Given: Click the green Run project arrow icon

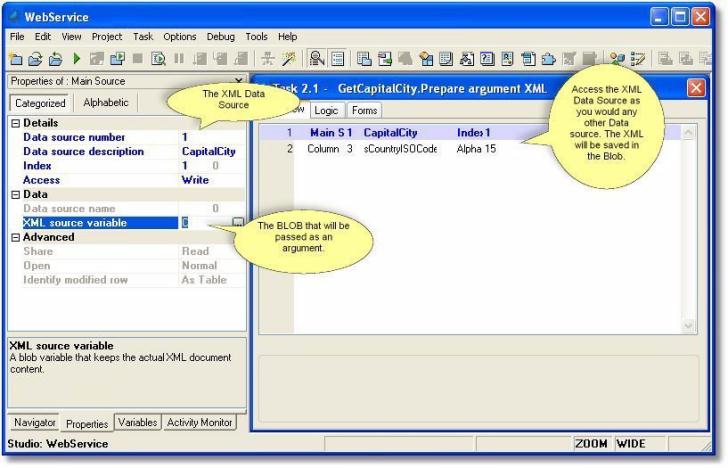Looking at the screenshot, I should (77, 60).
